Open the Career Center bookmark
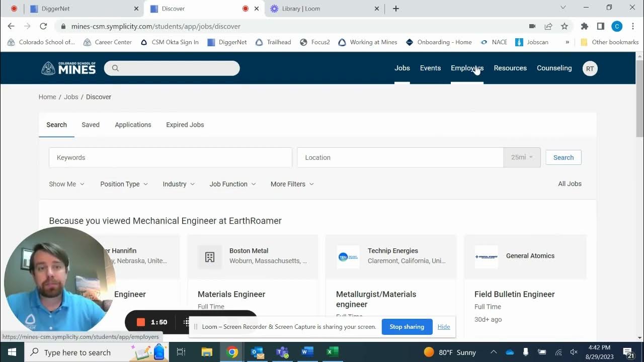This screenshot has height=362, width=644. click(108, 42)
